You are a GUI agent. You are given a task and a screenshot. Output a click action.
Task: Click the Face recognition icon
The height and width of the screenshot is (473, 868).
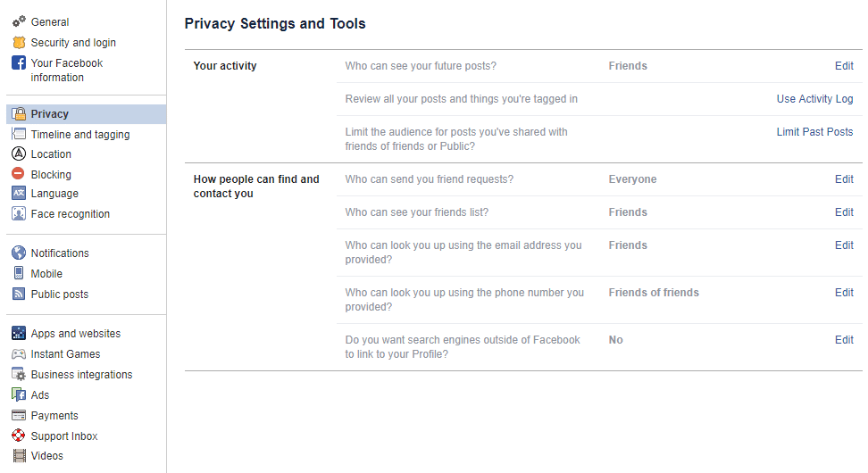pyautogui.click(x=19, y=214)
